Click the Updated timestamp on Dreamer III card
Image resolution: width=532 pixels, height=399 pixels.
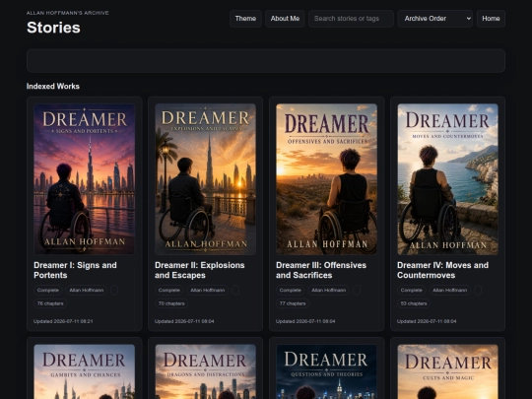[305, 321]
